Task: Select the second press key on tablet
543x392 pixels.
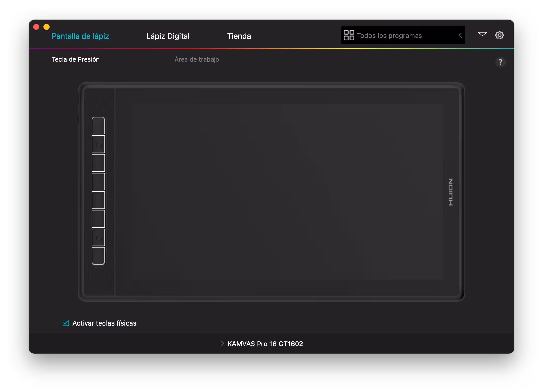Action: tap(98, 145)
